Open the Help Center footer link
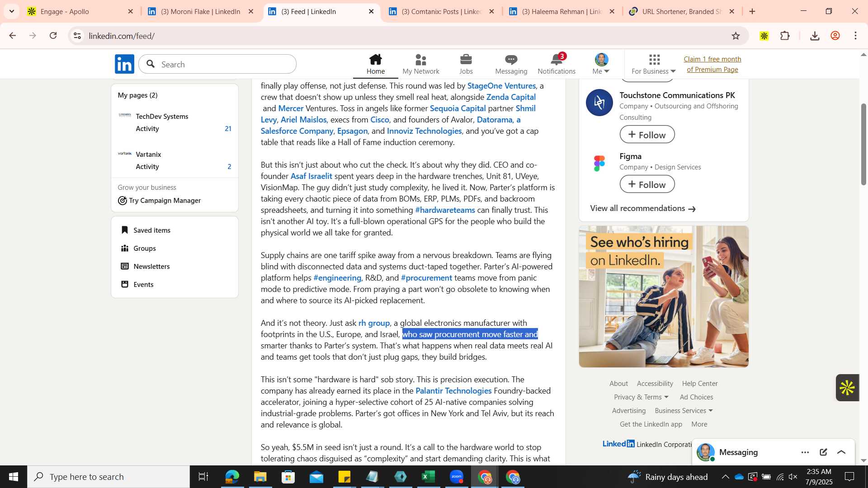Viewport: 868px width, 488px height. point(700,383)
